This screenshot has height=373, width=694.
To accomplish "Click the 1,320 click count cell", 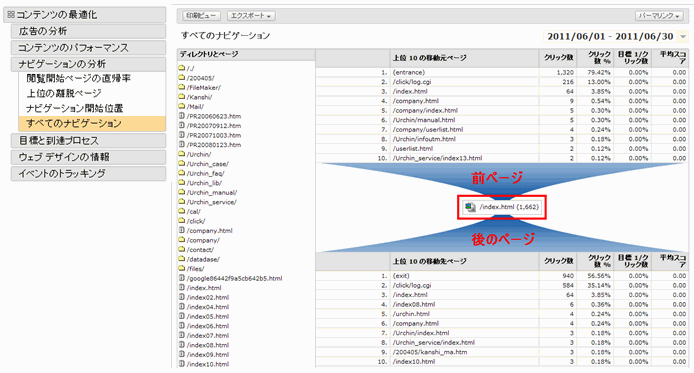I will pos(565,72).
